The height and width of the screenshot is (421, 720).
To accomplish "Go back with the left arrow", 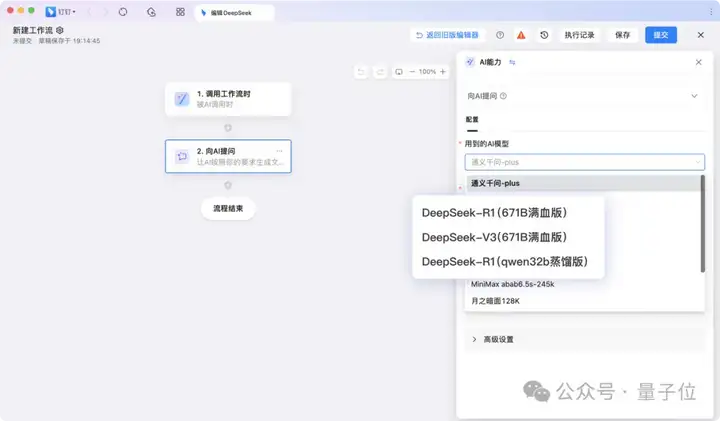I will pos(89,12).
